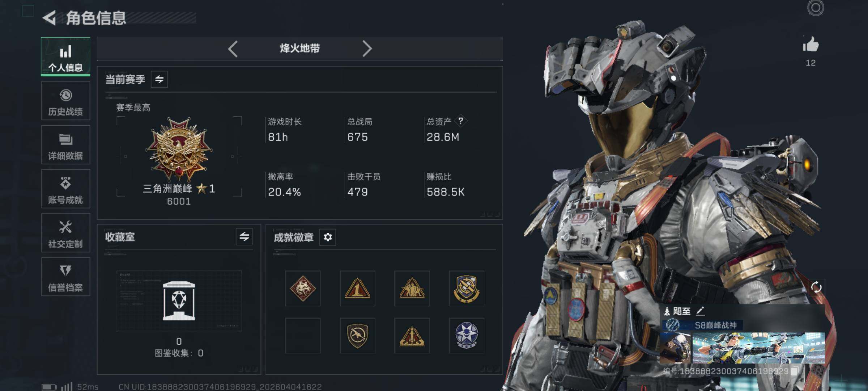Rotate character with the refresh icon
This screenshot has height=391, width=868.
coord(816,287)
